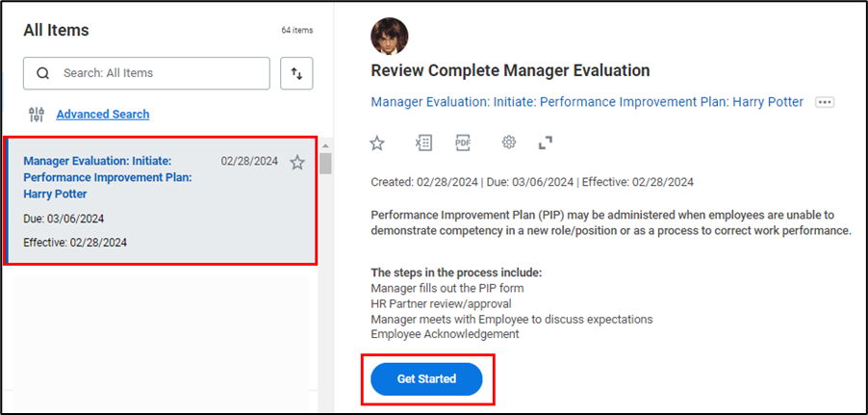Screen dimensions: 868x415
Task: Click the All Items heading
Action: tap(56, 31)
